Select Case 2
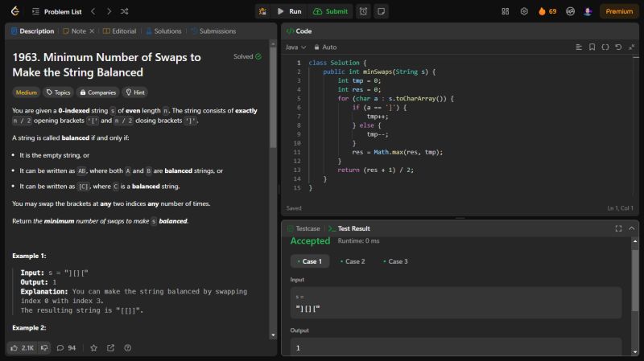This screenshot has width=644, height=361. click(x=353, y=261)
